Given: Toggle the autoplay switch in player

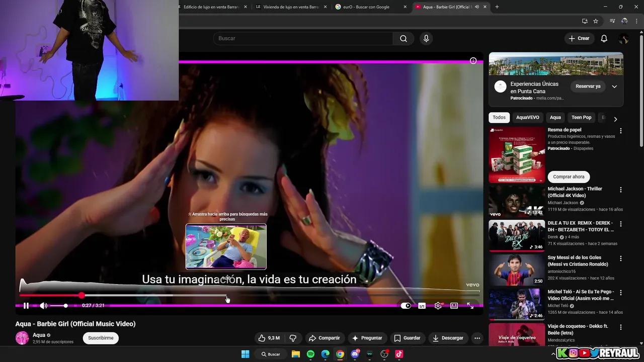Looking at the screenshot, I should pos(406,306).
